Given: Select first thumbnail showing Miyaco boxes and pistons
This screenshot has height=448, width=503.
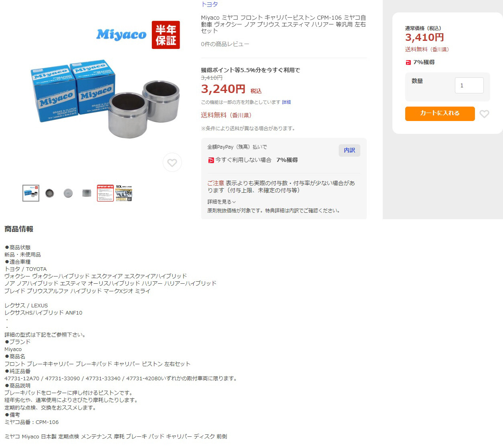Looking at the screenshot, I should (31, 193).
